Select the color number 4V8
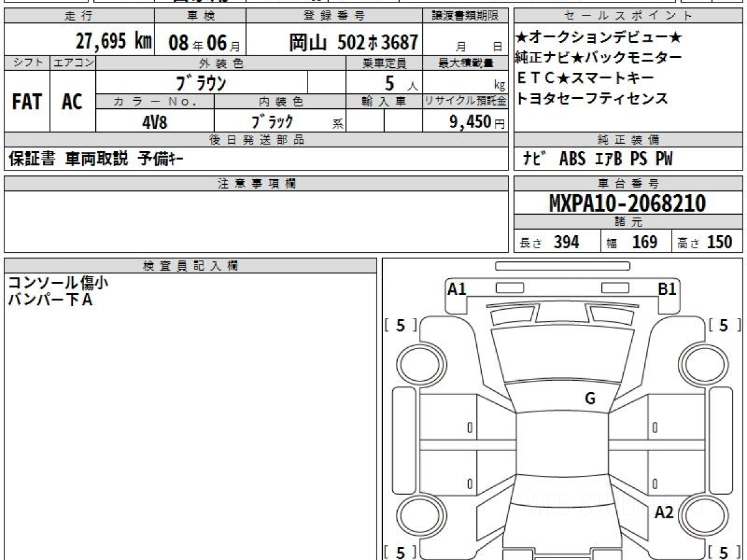Image resolution: width=747 pixels, height=560 pixels. point(154,122)
